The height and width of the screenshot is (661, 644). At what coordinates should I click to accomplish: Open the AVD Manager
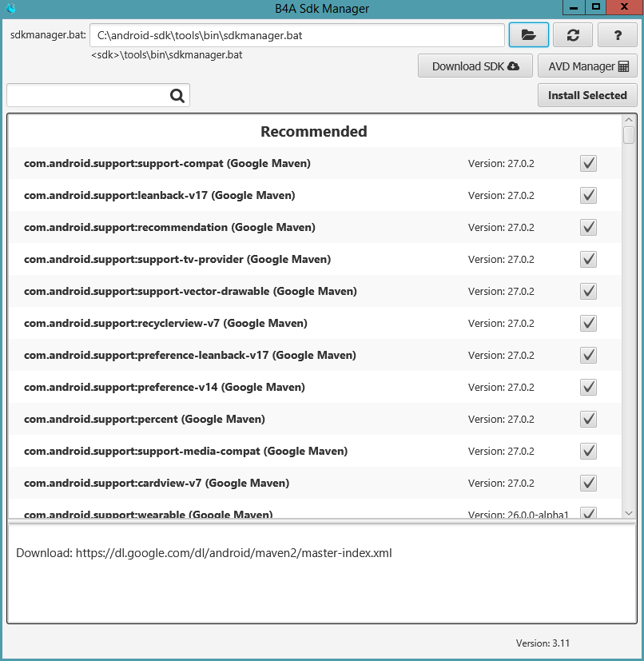[587, 66]
